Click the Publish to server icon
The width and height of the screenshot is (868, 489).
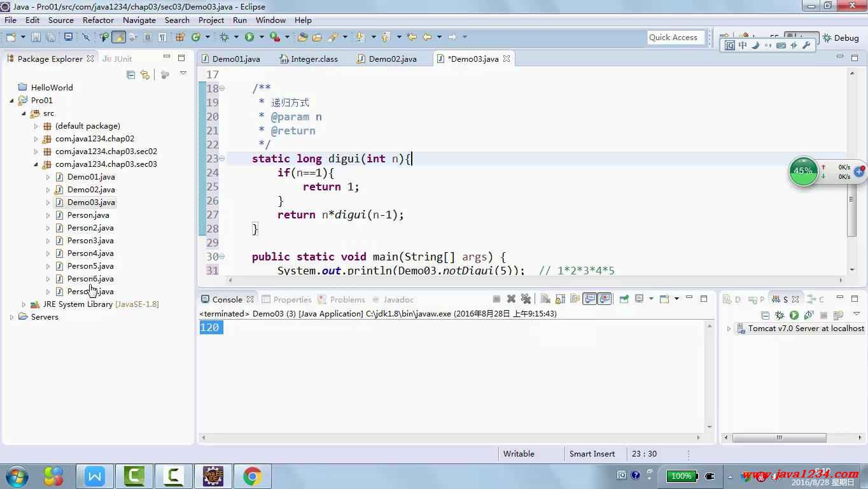point(838,315)
